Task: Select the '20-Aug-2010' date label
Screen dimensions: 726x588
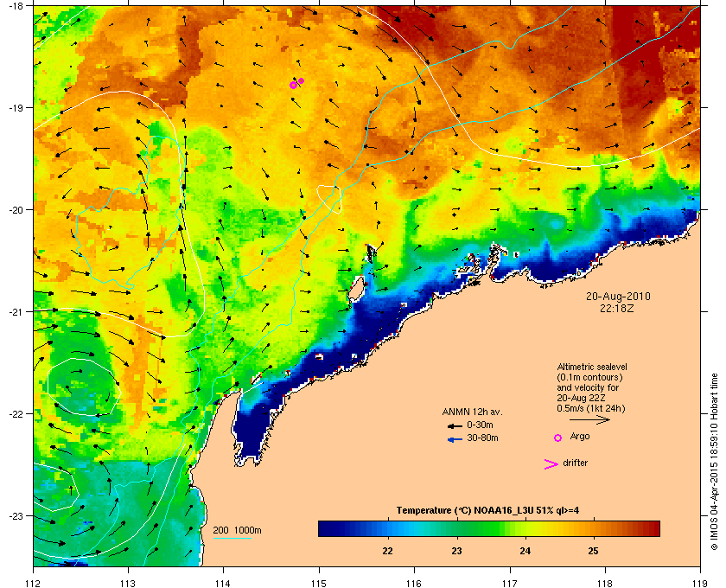Action: click(618, 296)
